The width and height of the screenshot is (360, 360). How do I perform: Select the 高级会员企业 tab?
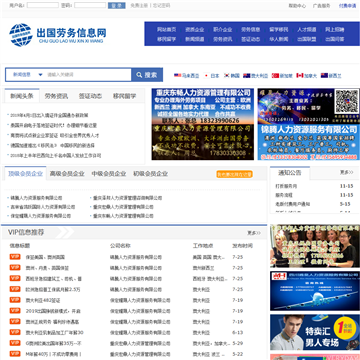tap(67, 174)
